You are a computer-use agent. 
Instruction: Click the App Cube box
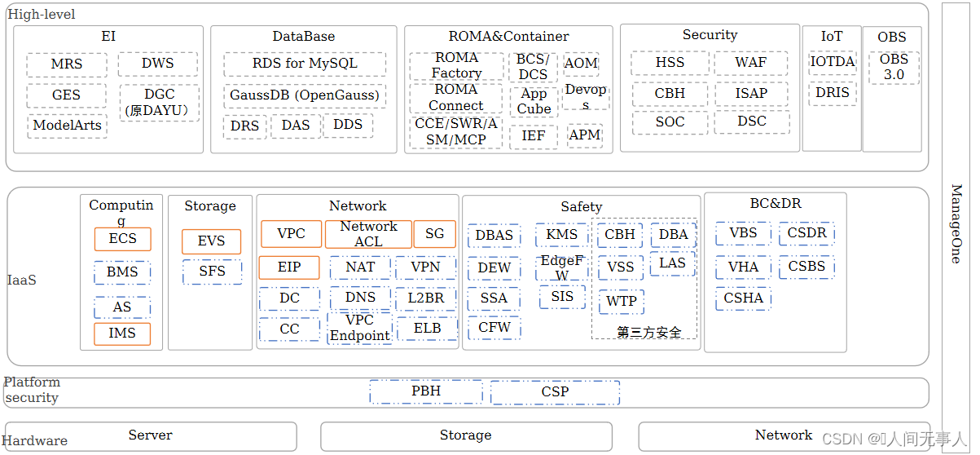pyautogui.click(x=534, y=102)
